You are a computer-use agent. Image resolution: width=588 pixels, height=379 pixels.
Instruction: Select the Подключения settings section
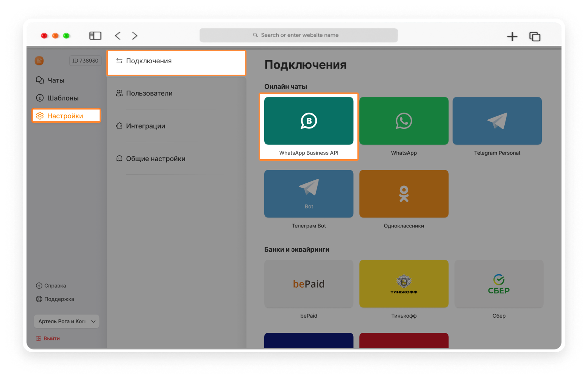pos(176,63)
